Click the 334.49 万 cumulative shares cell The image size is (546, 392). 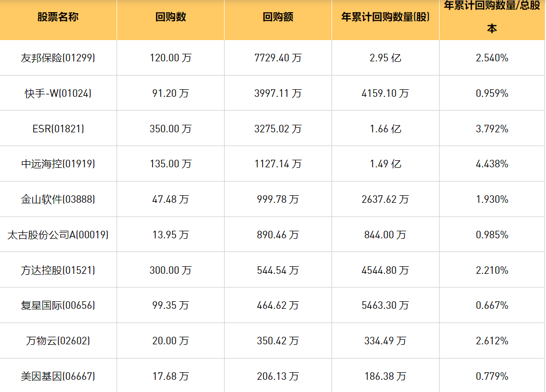(x=385, y=341)
